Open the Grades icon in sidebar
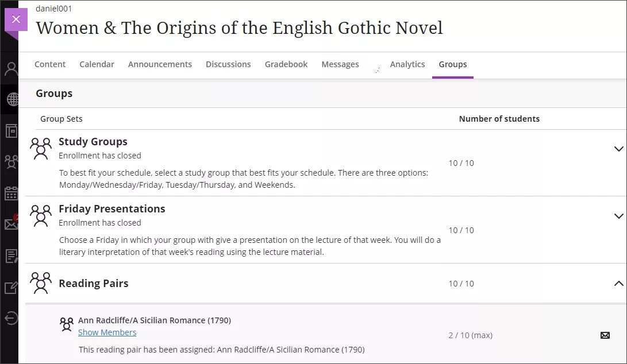 click(11, 255)
